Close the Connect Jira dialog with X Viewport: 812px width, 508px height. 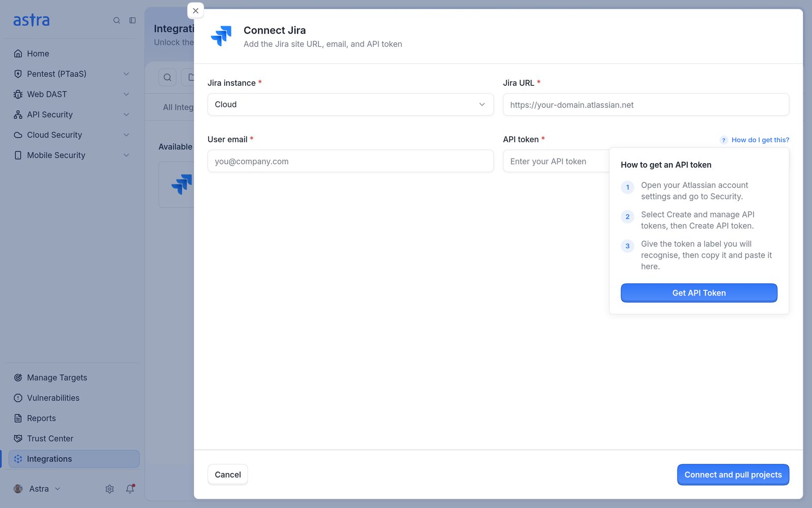click(x=195, y=11)
